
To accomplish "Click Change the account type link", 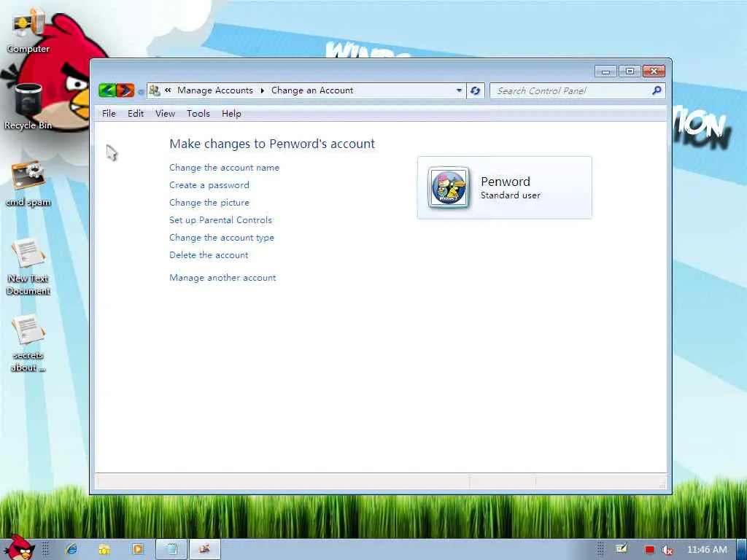I will point(222,237).
